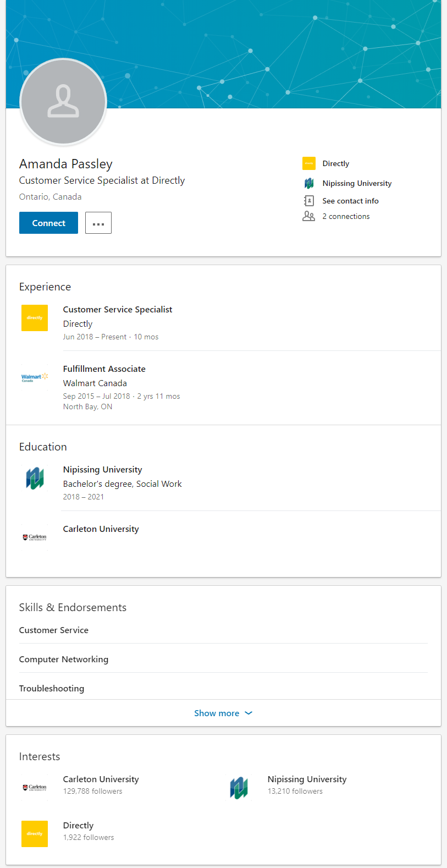Click the 1,922 followers count
The width and height of the screenshot is (447, 868).
point(89,837)
